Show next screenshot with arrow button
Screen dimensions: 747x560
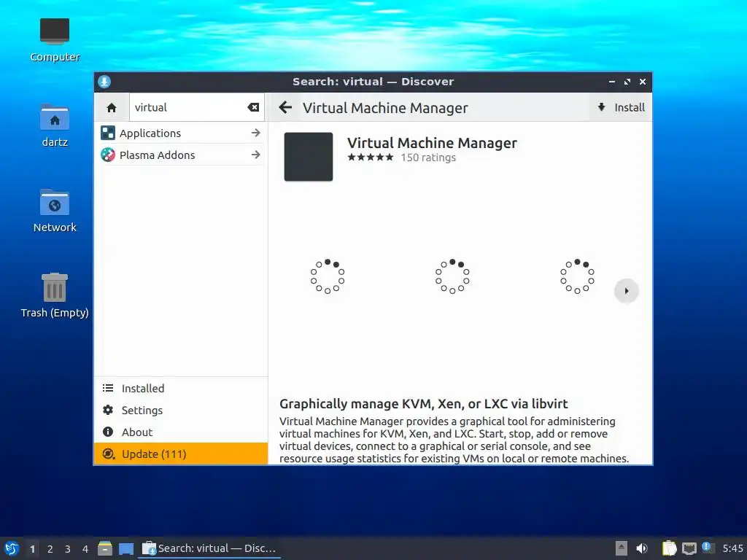point(627,291)
